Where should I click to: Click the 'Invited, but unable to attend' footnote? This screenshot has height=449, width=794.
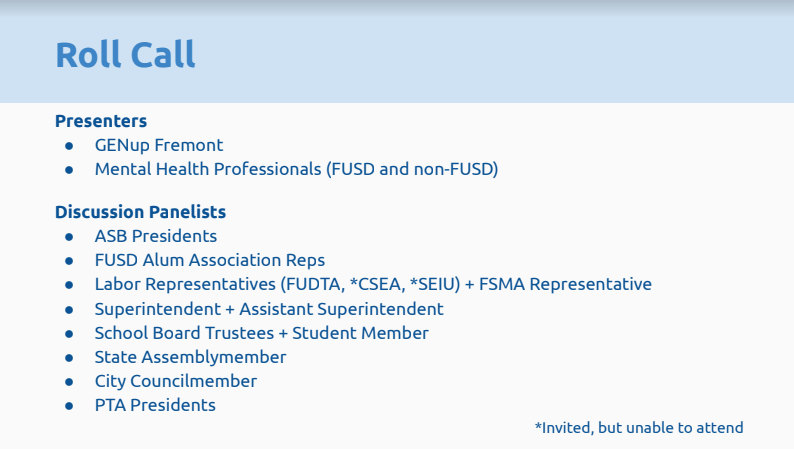(639, 428)
